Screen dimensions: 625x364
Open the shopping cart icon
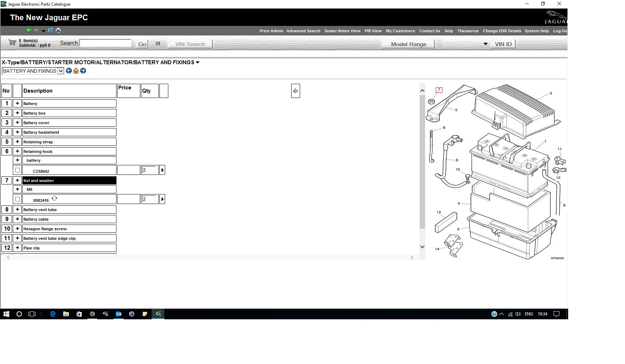[12, 43]
